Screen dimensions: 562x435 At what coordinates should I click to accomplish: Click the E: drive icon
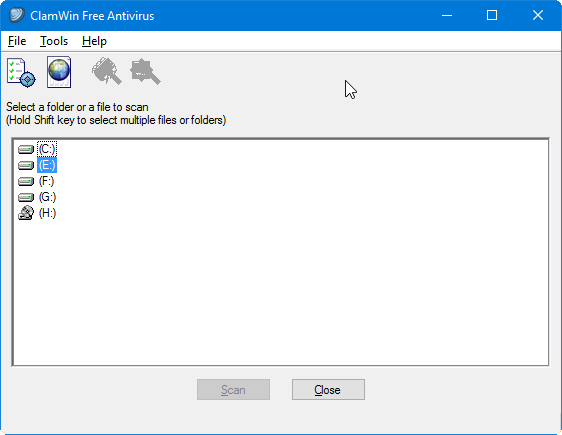[26, 165]
